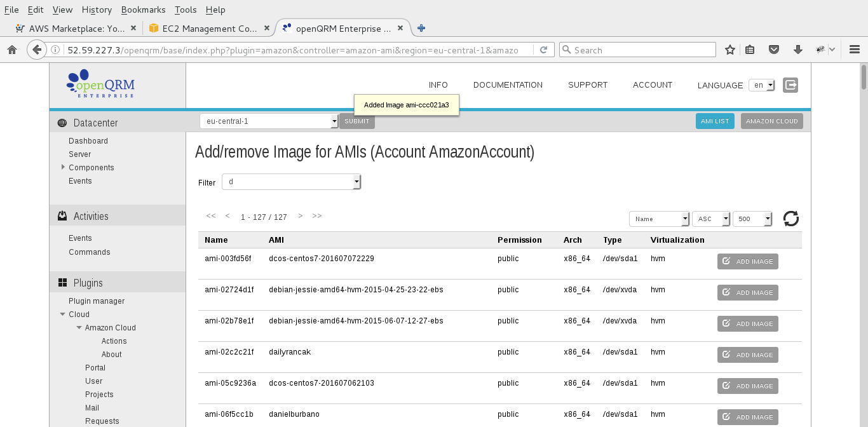Click the openQRM logout icon
The height and width of the screenshot is (427, 868).
[790, 85]
